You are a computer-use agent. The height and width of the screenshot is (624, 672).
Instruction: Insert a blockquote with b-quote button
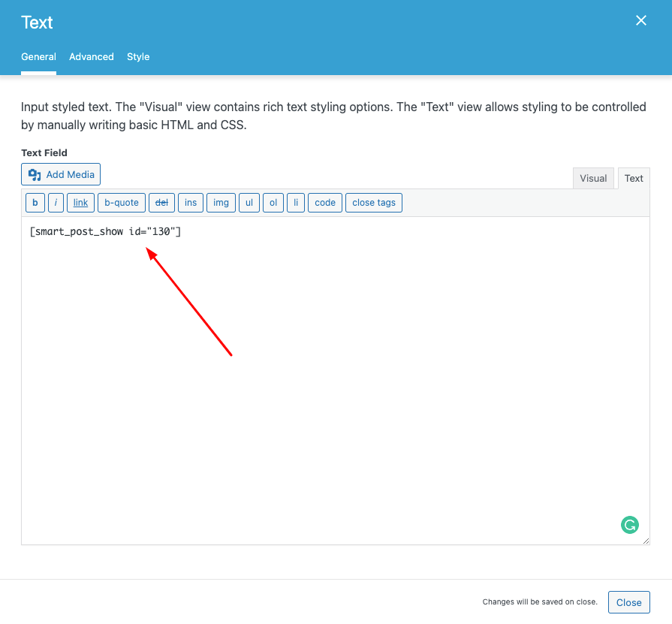(x=122, y=203)
